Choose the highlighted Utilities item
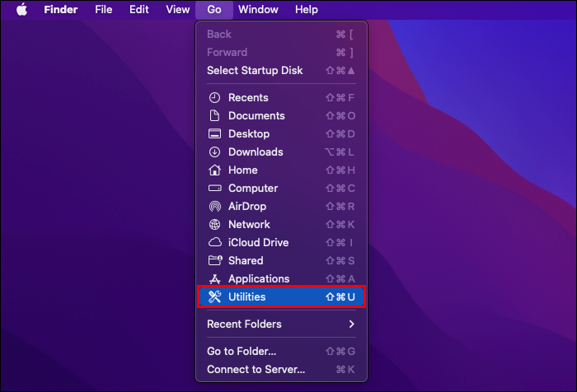The width and height of the screenshot is (577, 392). tap(282, 296)
